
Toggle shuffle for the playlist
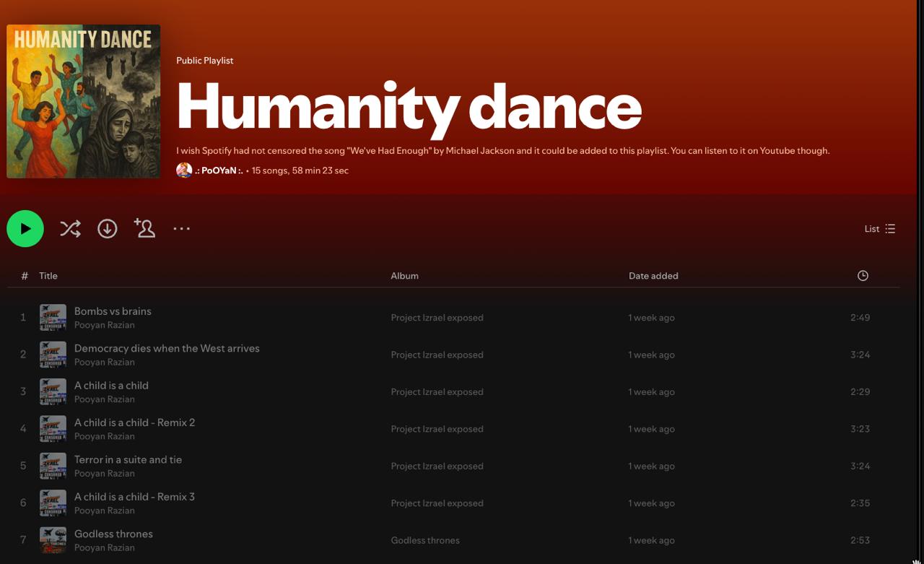(70, 229)
